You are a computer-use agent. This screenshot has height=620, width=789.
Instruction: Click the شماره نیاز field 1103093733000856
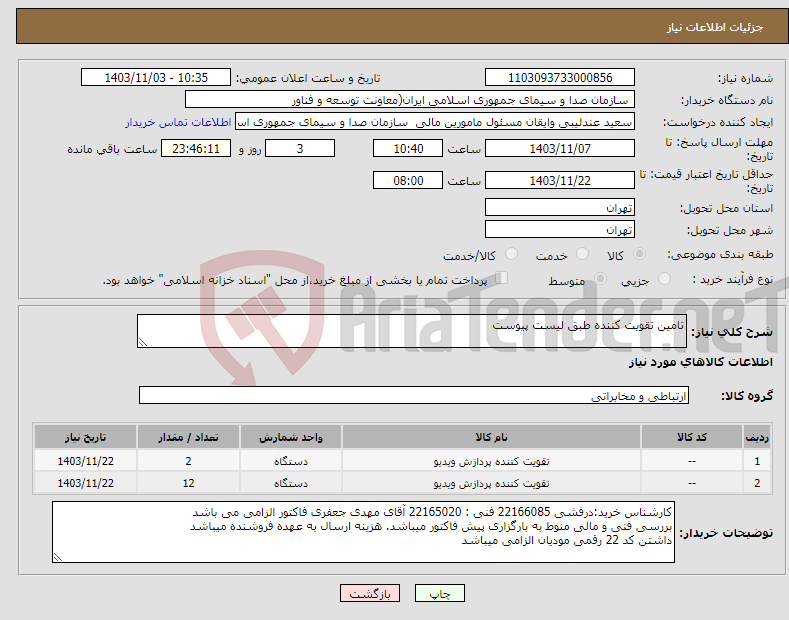click(560, 78)
